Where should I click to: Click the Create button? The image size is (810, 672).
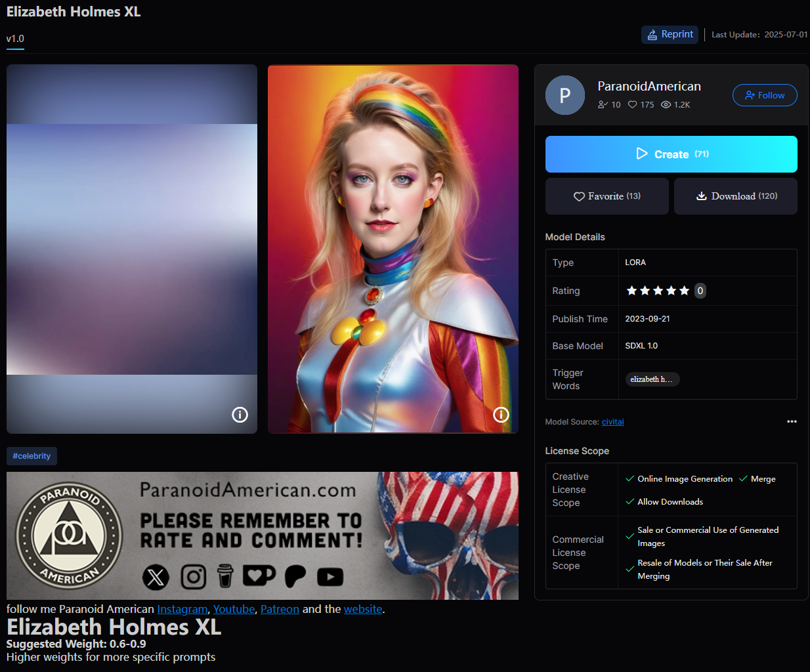coord(671,154)
